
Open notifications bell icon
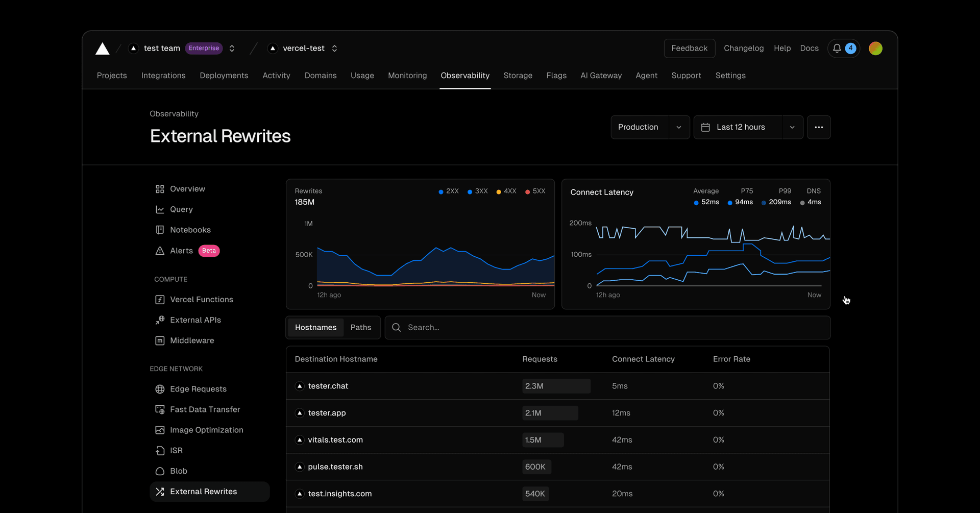coord(837,48)
